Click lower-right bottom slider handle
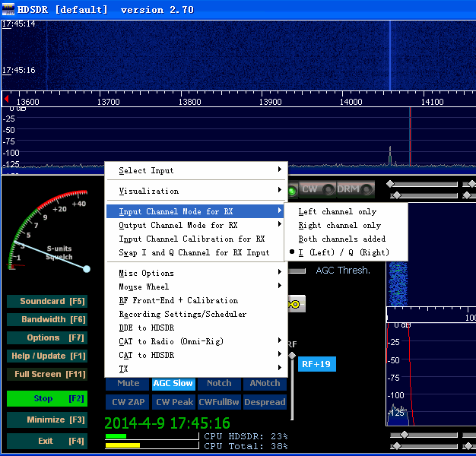476x456 pixels. (396, 446)
